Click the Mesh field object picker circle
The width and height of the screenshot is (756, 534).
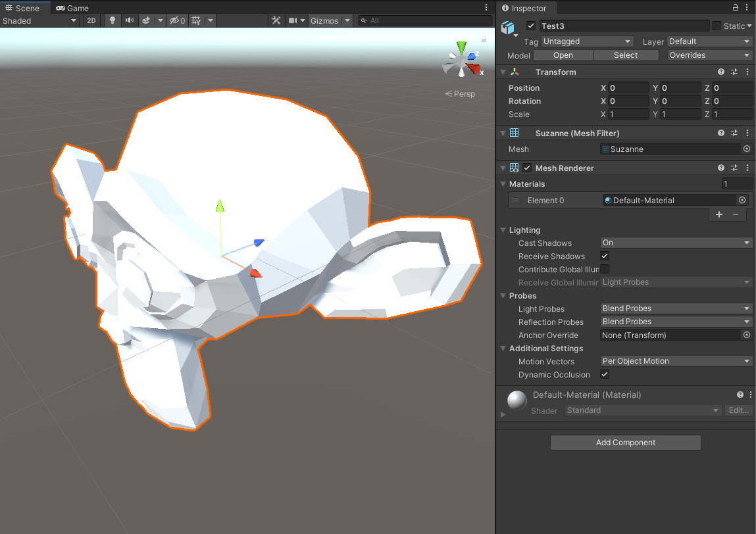746,149
